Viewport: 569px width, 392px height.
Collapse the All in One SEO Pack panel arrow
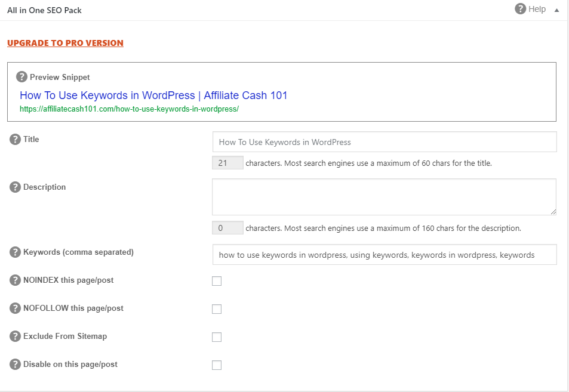556,10
